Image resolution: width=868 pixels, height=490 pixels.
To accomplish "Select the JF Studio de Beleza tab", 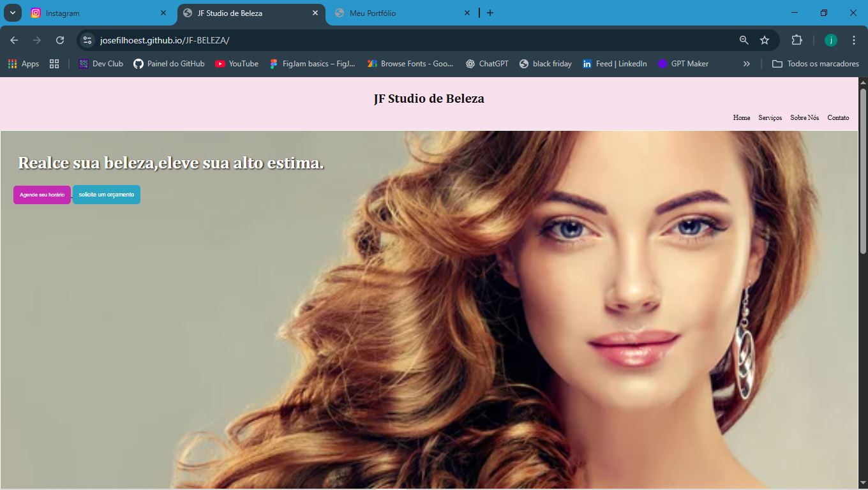I will 251,13.
